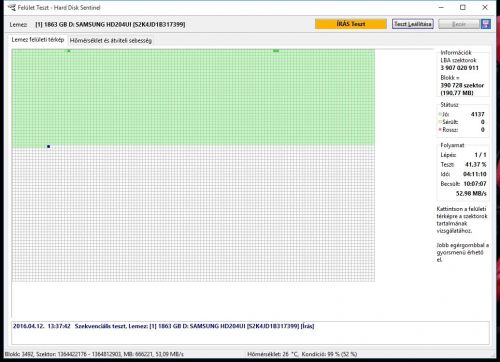Click the Jobb egérgombbal hint text

tap(462, 252)
